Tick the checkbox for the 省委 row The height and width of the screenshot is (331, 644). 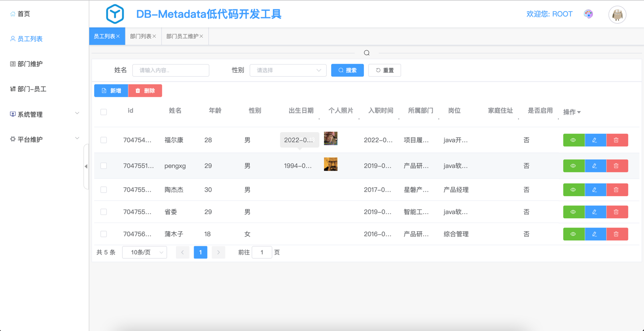click(104, 212)
